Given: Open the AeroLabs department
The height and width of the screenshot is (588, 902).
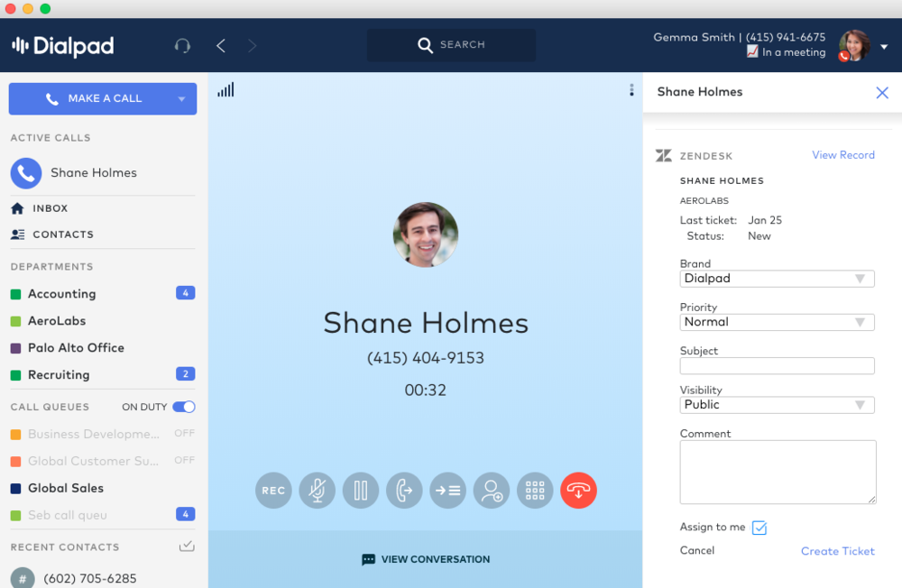Looking at the screenshot, I should pos(57,321).
